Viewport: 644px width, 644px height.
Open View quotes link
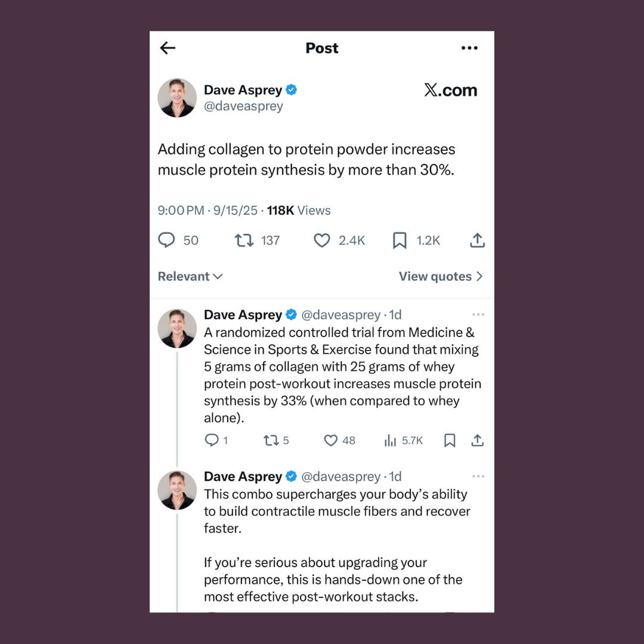click(x=441, y=277)
